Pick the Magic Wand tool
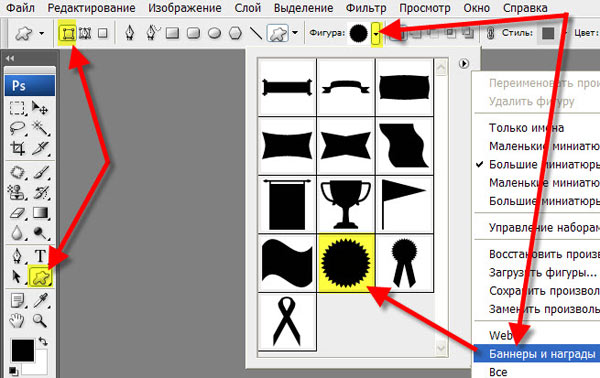 [x=41, y=128]
